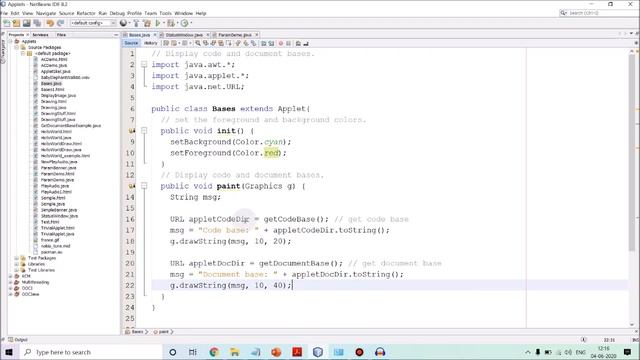Viewport: 640px width, 360px height.
Task: Open Chrome from the Windows taskbar
Action: click(214, 352)
